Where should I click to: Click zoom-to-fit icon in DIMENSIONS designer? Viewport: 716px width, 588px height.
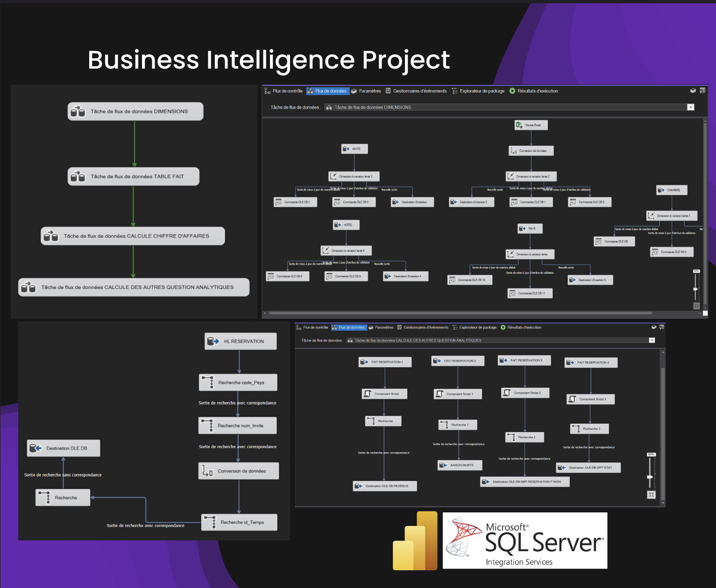click(696, 306)
